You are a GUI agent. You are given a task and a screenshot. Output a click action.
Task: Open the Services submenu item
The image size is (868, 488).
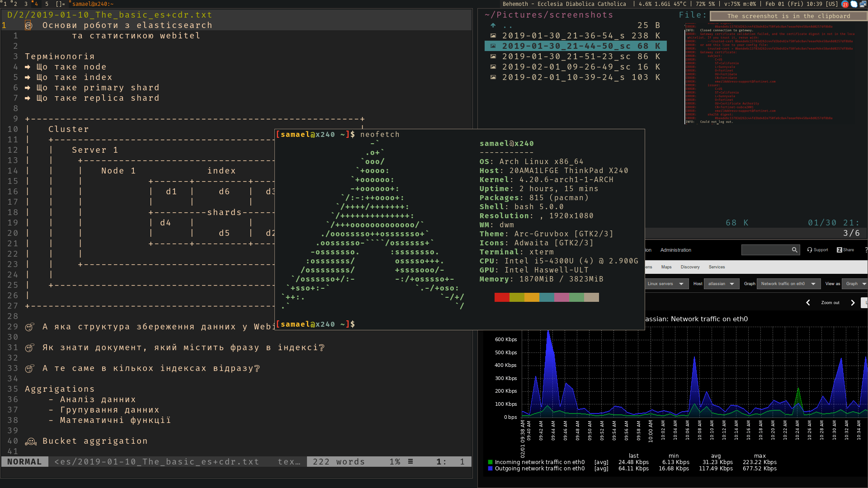[x=717, y=267]
